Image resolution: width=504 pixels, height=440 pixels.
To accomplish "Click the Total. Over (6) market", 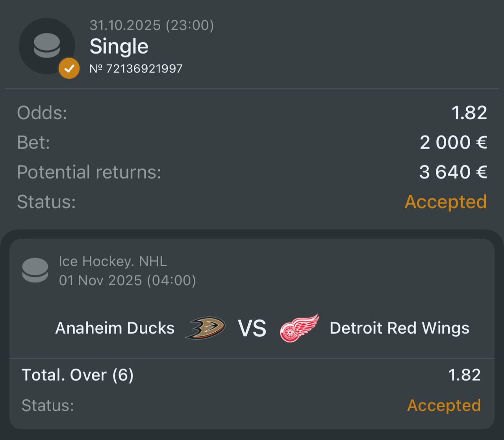I will point(78,375).
